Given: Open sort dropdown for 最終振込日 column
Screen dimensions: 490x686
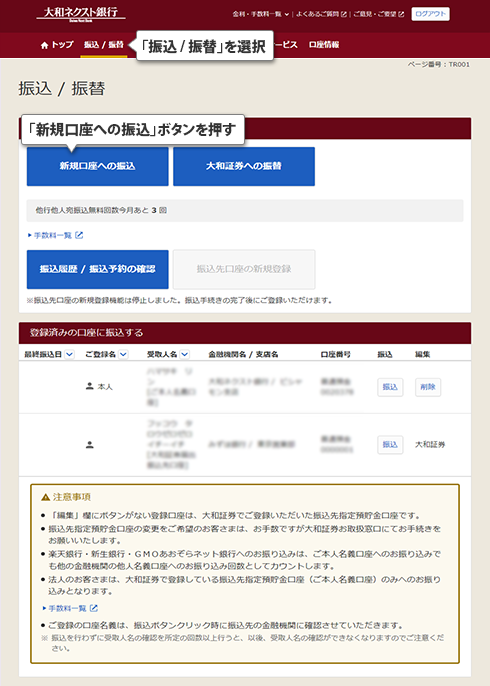Looking at the screenshot, I should click(x=70, y=354).
